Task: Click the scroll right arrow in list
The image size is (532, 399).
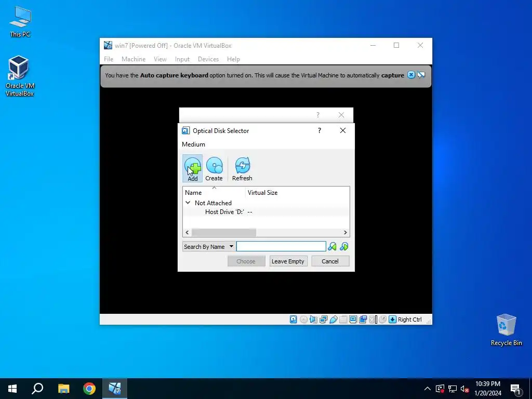Action: (x=345, y=232)
